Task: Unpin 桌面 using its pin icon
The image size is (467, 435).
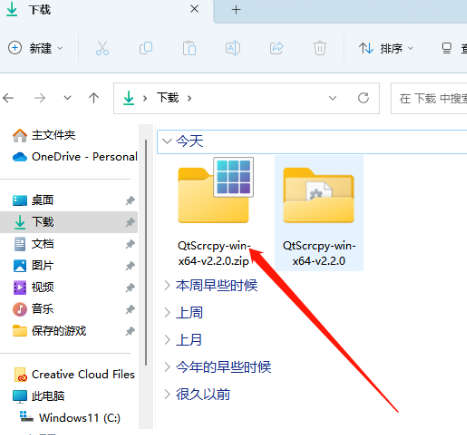Action: 130,200
